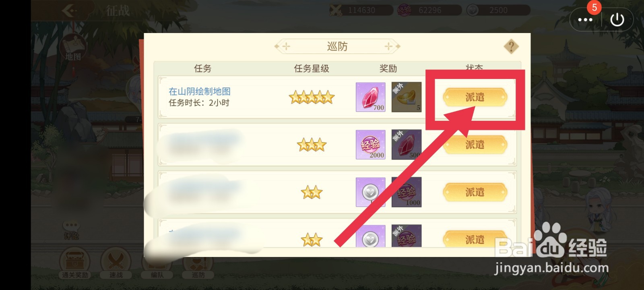644x290 pixels.
Task: Click 派遣 in the bottom mission row
Action: pyautogui.click(x=475, y=239)
